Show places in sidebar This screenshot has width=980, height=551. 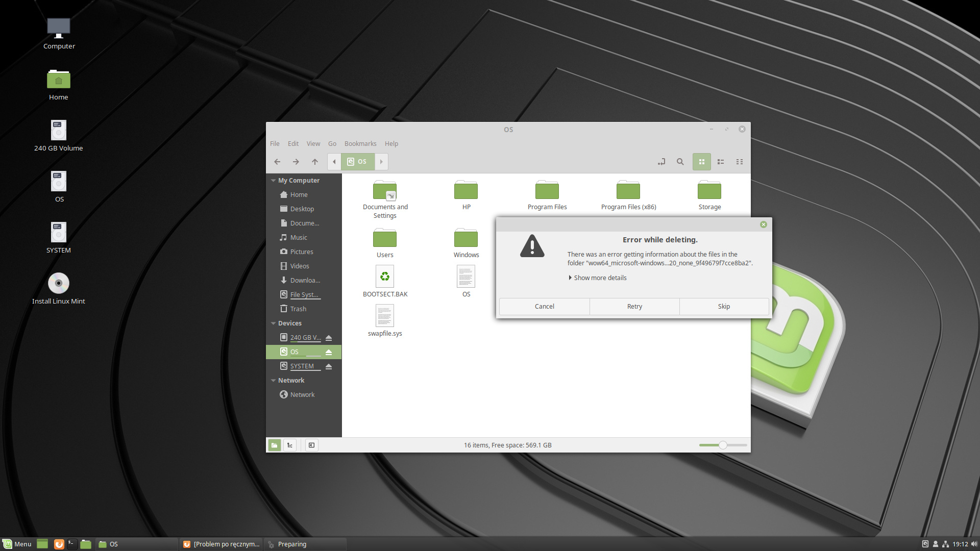coord(275,445)
